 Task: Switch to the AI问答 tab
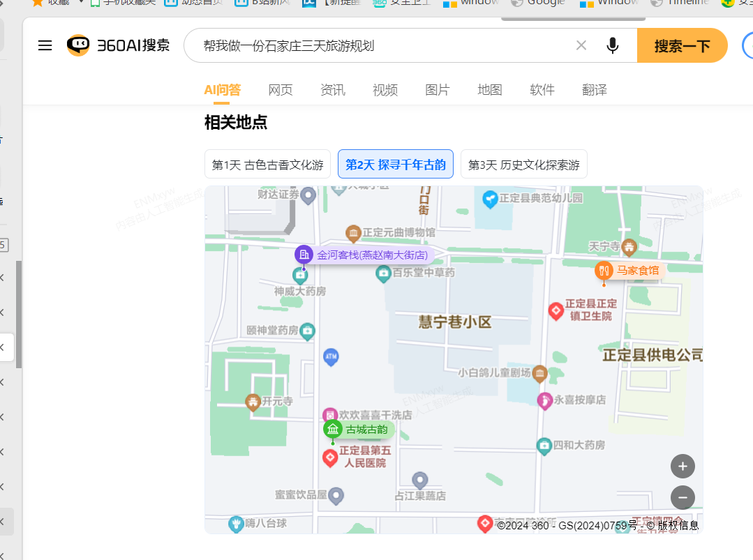(223, 90)
